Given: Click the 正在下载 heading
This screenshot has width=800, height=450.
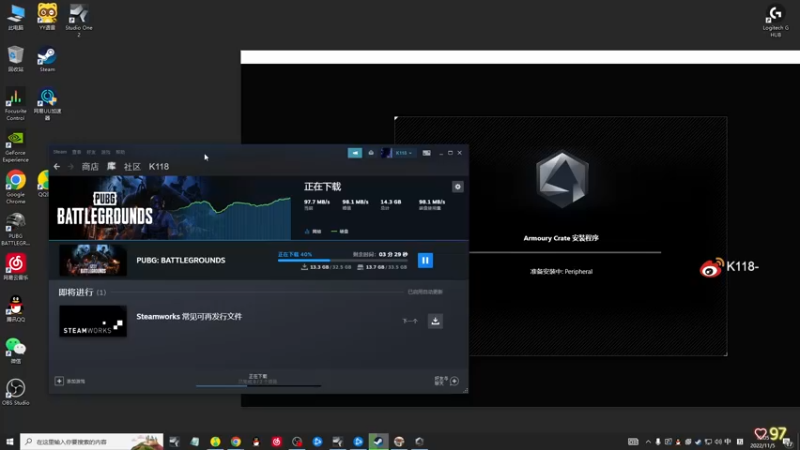Looking at the screenshot, I should (322, 187).
